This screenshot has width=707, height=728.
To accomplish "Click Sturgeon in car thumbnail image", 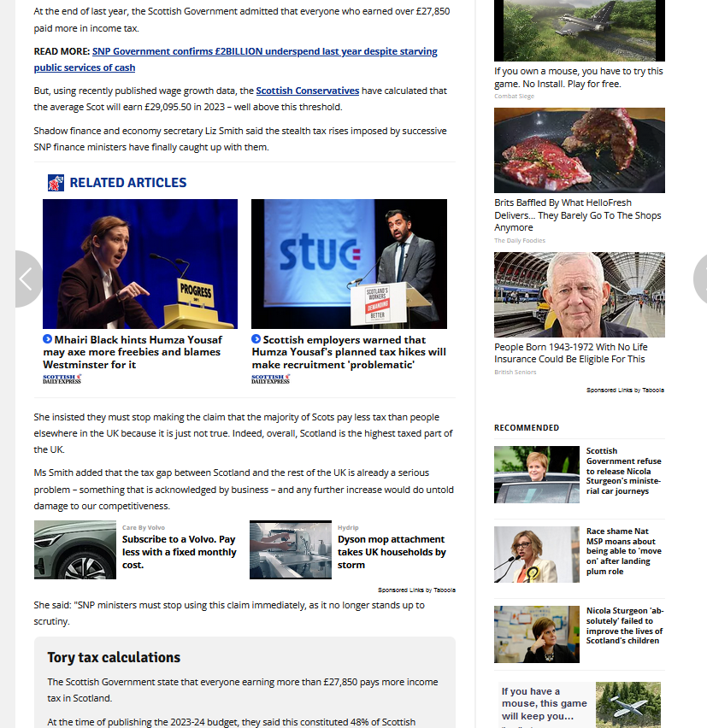I will click(537, 474).
